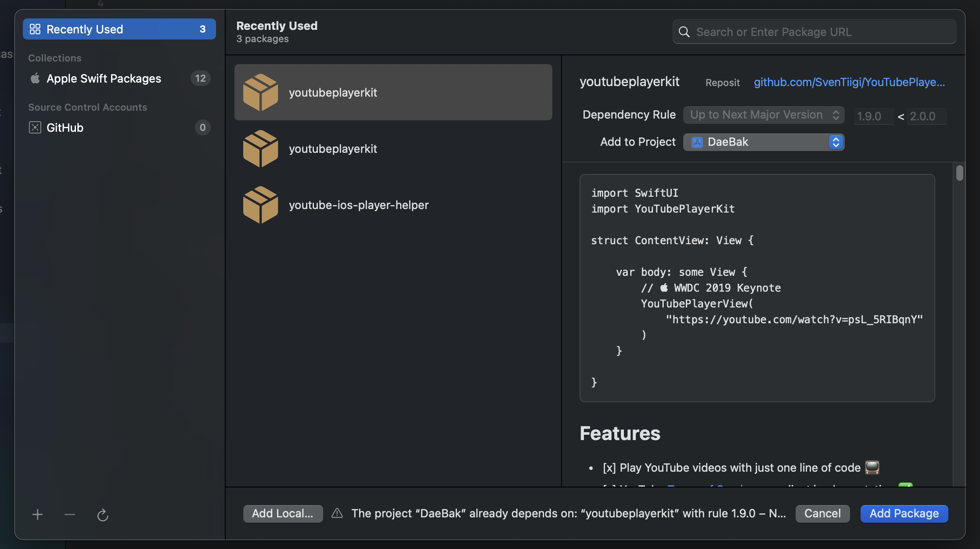This screenshot has height=549, width=980.
Task: Click the Add Local... button
Action: tap(283, 513)
